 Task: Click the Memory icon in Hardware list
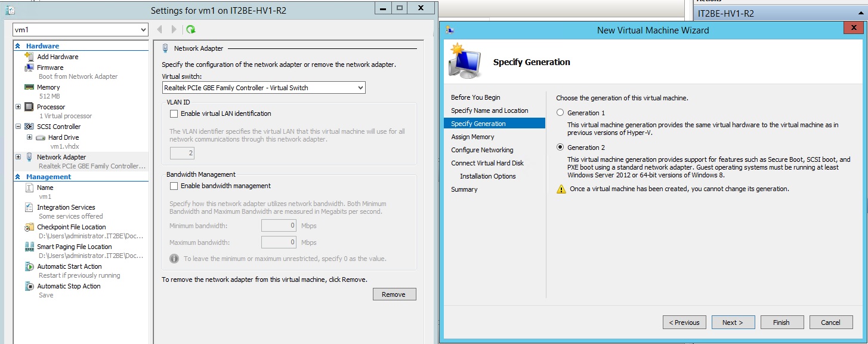click(x=30, y=87)
